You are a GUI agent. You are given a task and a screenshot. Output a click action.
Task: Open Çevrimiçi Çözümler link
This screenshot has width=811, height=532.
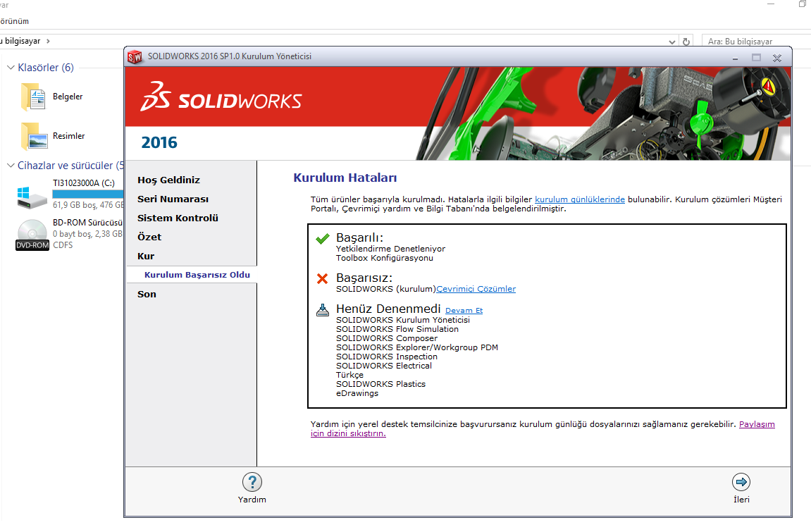[476, 288]
